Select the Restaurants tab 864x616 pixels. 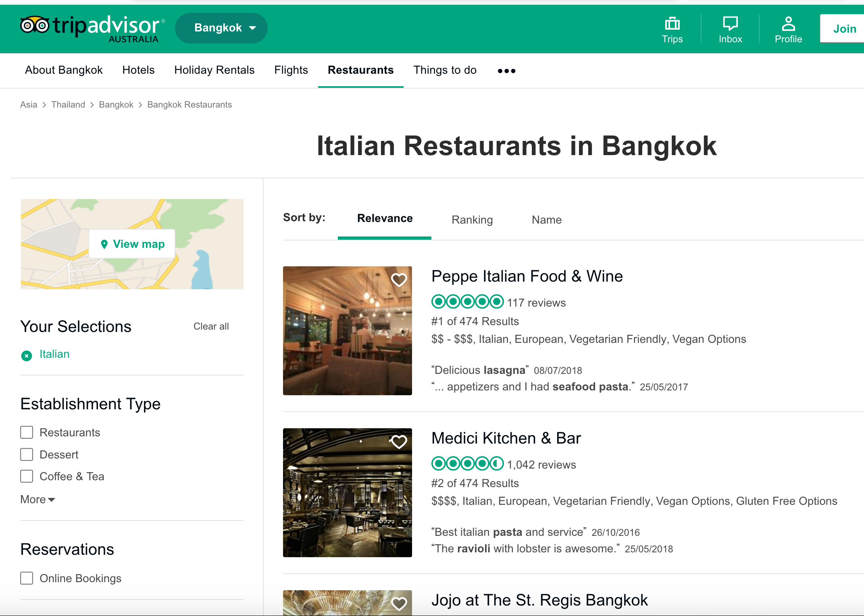[x=360, y=70]
